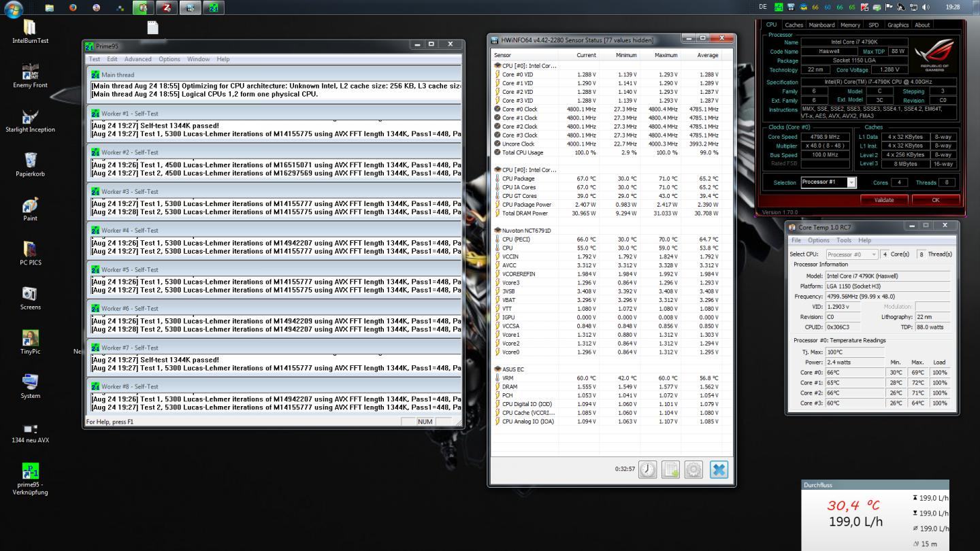Switch to the About tab in CPU-Z
Image resolution: width=980 pixels, height=551 pixels.
(x=922, y=24)
